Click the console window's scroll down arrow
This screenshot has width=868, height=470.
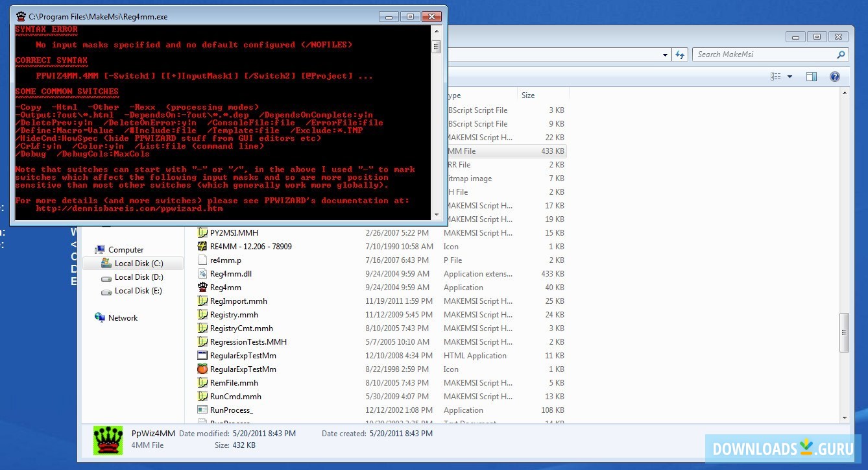tap(437, 214)
